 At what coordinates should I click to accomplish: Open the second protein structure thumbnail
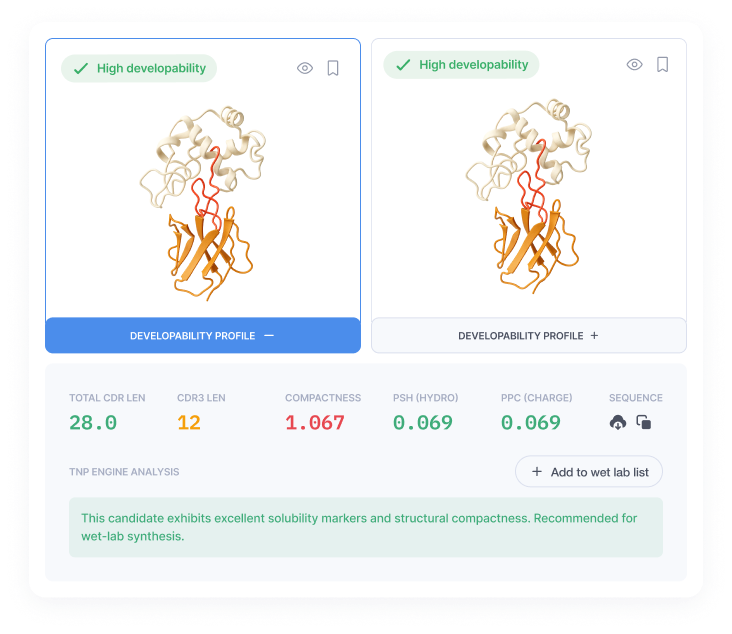(x=528, y=196)
